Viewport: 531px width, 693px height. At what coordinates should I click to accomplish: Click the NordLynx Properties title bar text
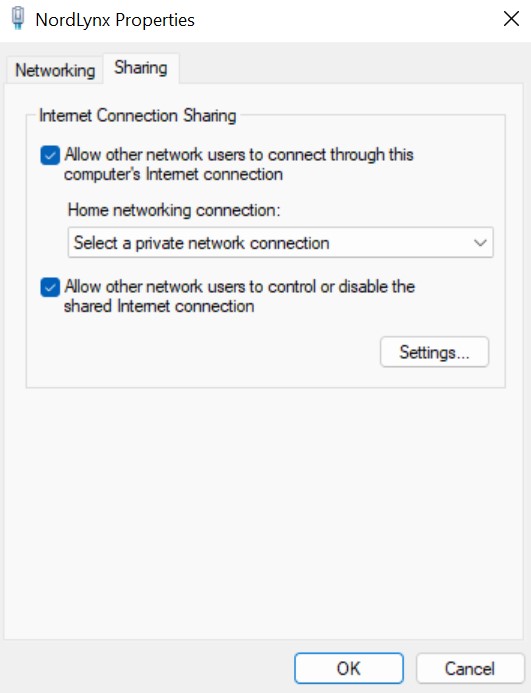(115, 20)
